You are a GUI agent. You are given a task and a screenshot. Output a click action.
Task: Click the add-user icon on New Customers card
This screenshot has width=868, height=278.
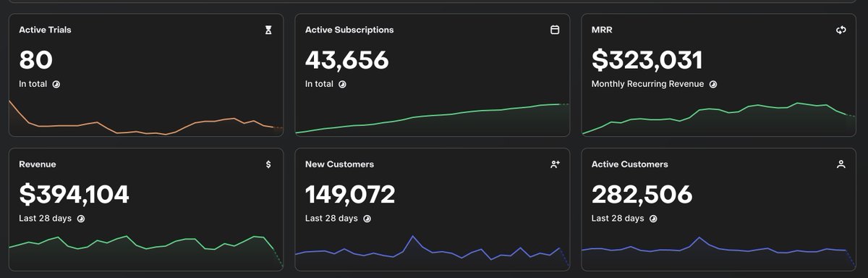[555, 164]
